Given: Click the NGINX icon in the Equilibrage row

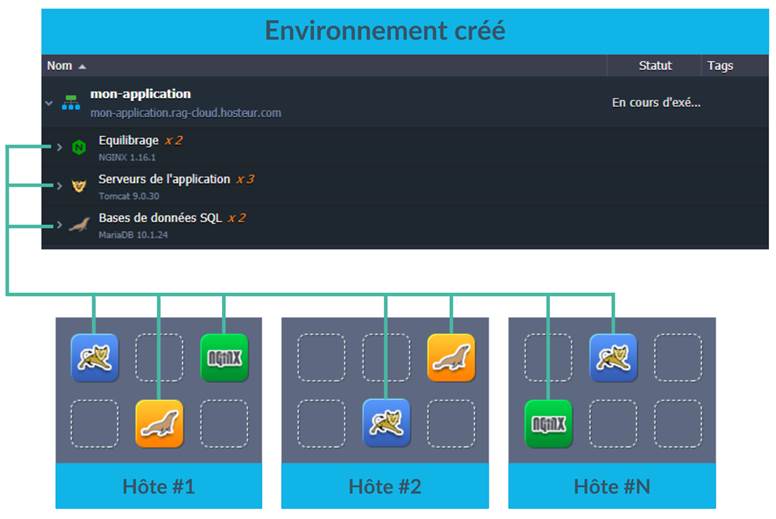Looking at the screenshot, I should [79, 148].
